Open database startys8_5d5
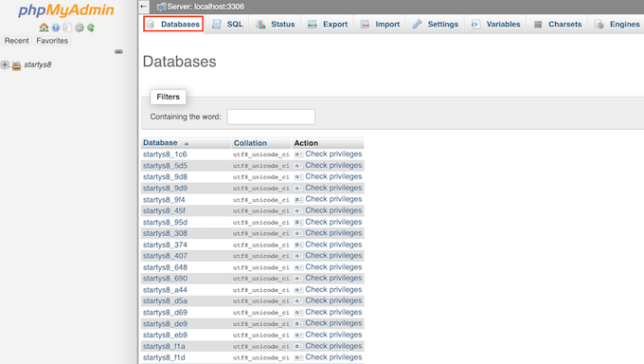 click(165, 166)
